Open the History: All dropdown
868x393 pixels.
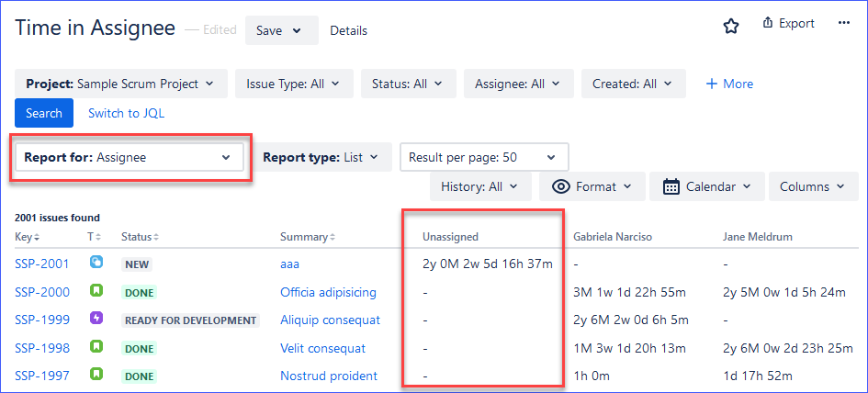coord(480,186)
